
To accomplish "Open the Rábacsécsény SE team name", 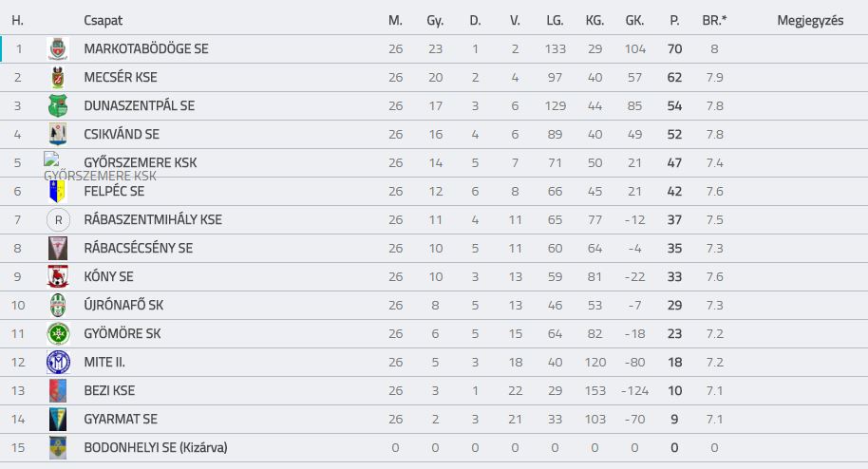I will (139, 248).
